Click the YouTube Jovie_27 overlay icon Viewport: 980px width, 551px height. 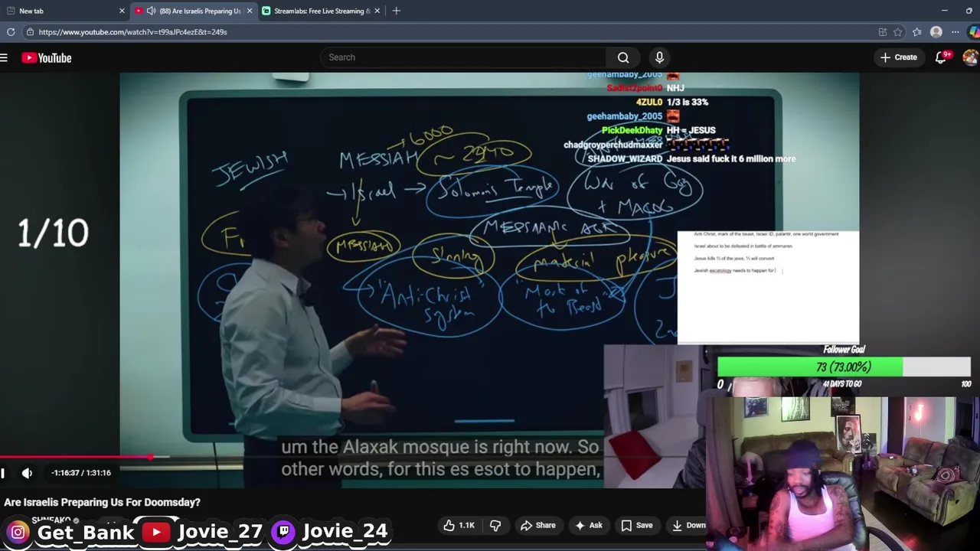156,532
